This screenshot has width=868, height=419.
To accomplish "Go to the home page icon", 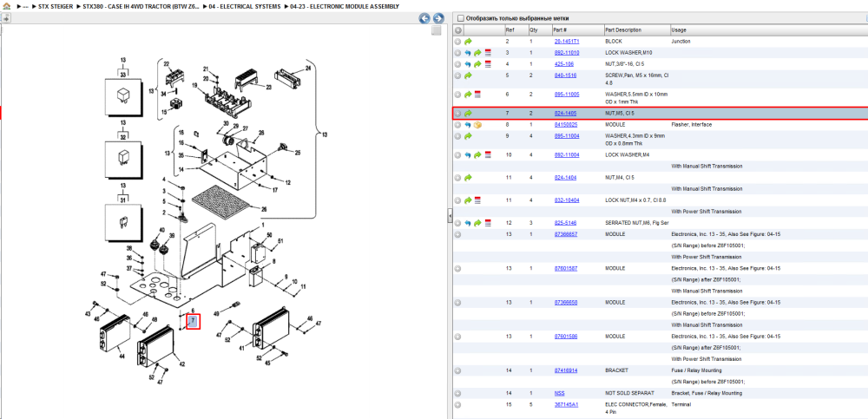I will [7, 6].
